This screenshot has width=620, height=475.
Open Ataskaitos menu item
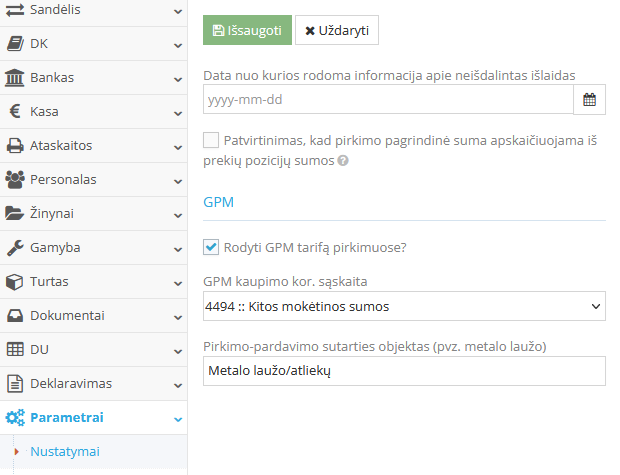(x=93, y=146)
